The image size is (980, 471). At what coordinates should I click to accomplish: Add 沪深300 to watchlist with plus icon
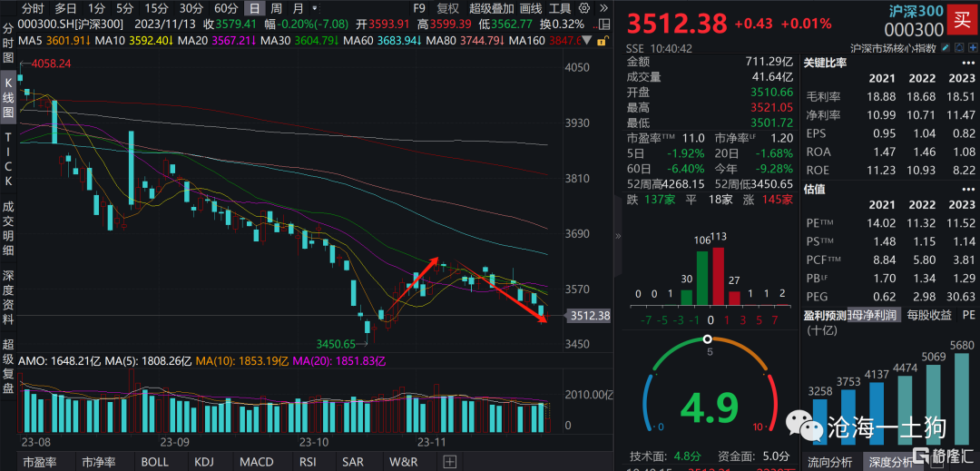[x=973, y=48]
